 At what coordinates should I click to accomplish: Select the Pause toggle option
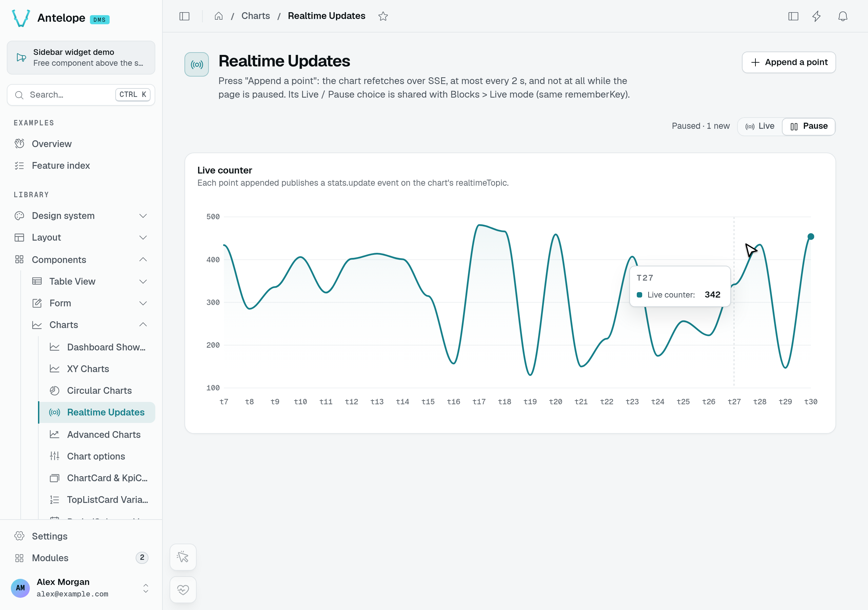click(x=809, y=126)
